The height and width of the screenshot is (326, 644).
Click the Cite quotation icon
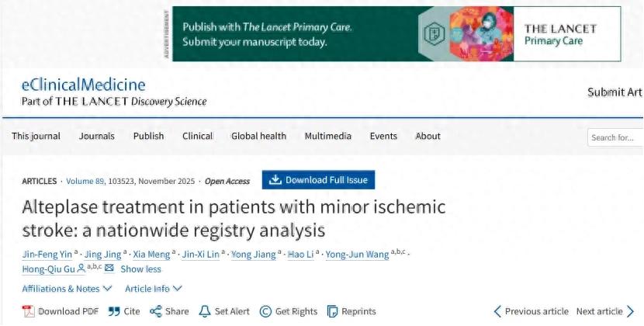coord(114,311)
